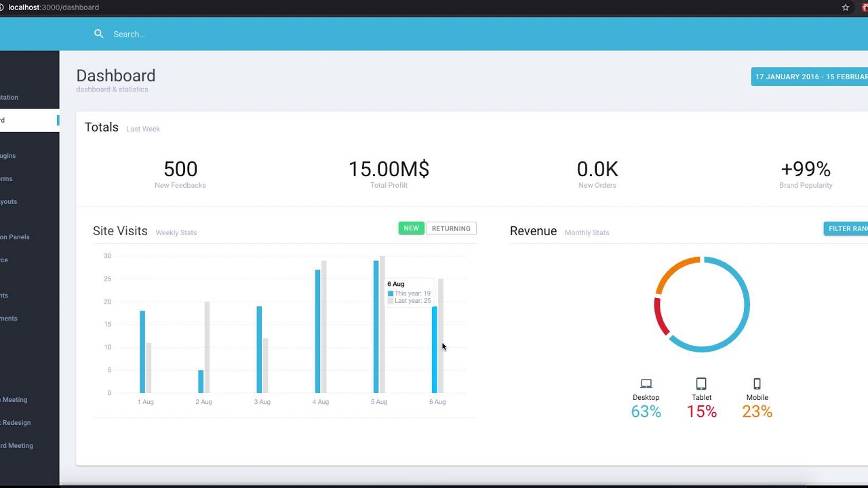Click the search magnifier icon

coord(99,34)
